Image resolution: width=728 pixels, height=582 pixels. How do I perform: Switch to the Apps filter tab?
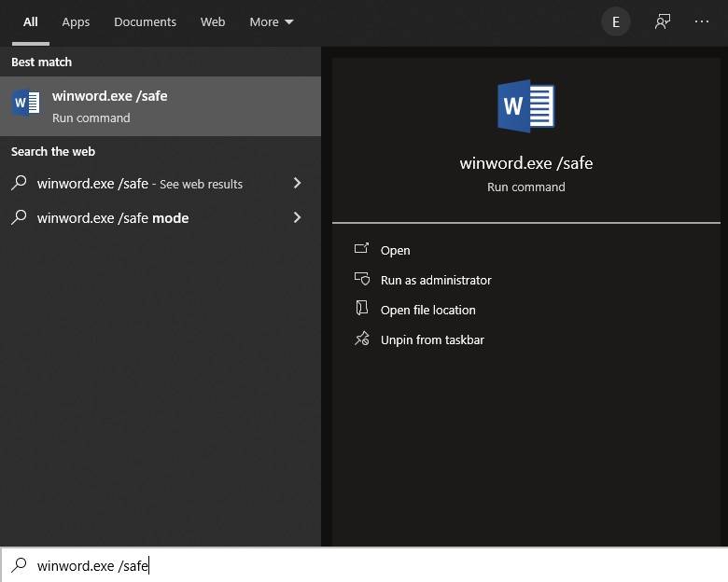point(76,21)
